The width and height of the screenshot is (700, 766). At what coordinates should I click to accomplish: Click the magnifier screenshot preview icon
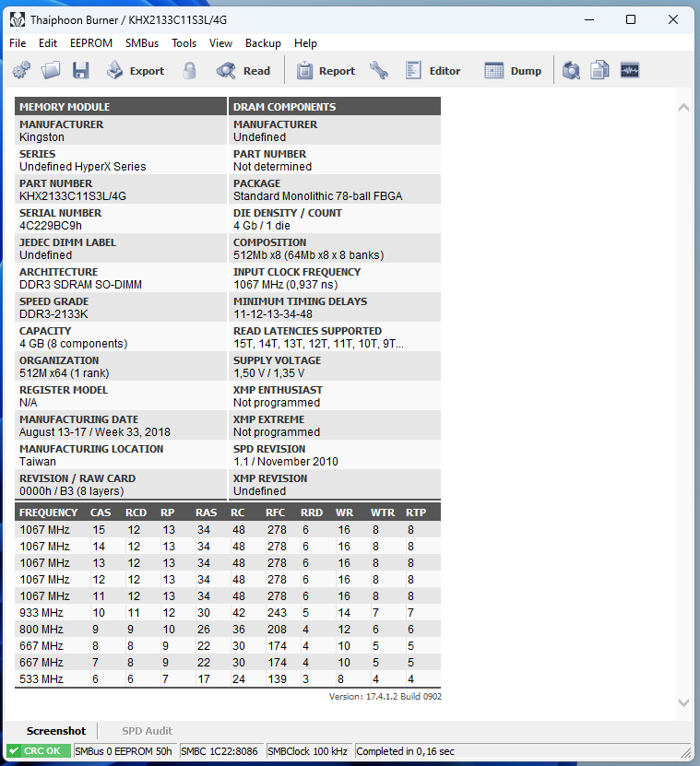(x=571, y=70)
